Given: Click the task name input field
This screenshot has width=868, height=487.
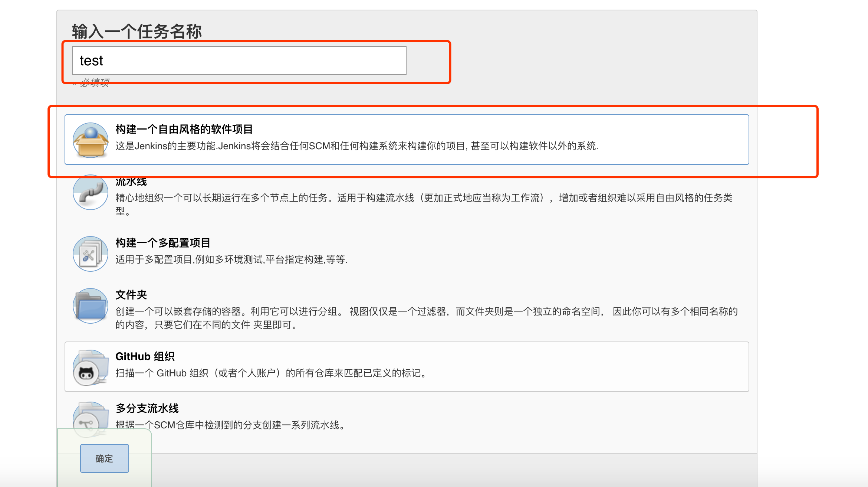Looking at the screenshot, I should click(x=239, y=61).
